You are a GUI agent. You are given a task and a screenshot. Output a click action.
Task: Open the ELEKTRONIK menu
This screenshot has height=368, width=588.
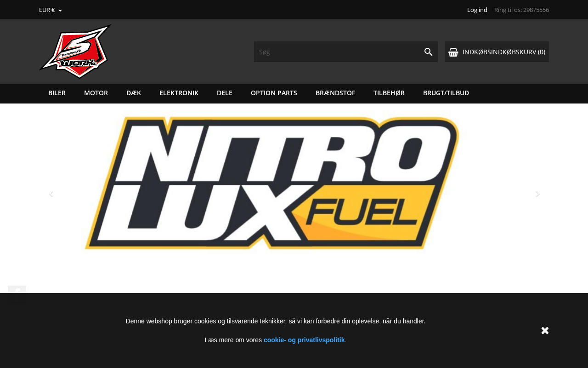click(x=179, y=93)
